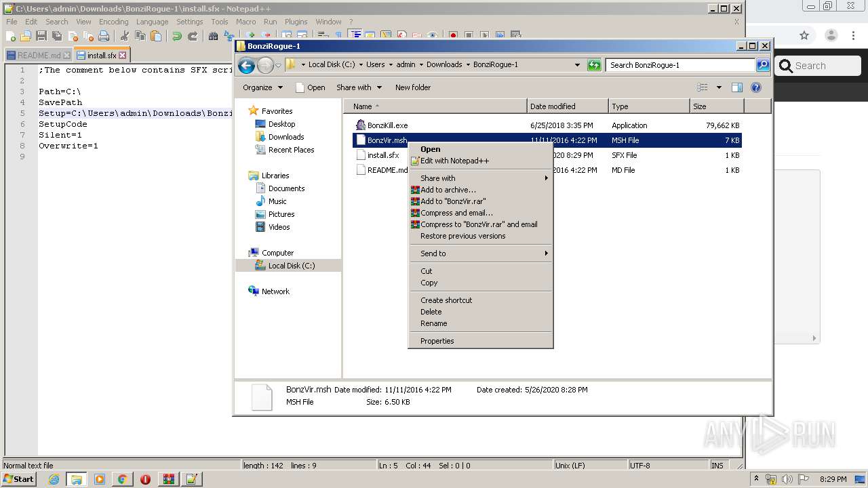Select Recent Places in Favorites
The width and height of the screenshot is (868, 488).
pyautogui.click(x=291, y=150)
